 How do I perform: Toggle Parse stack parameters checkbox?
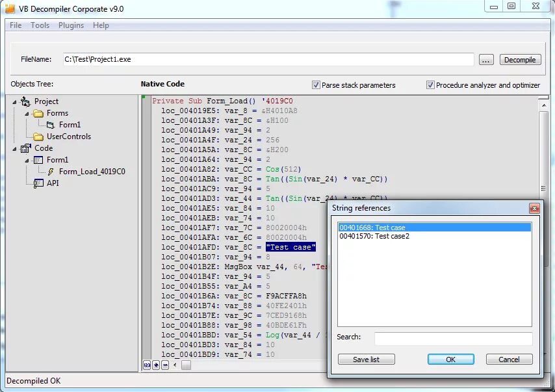316,85
